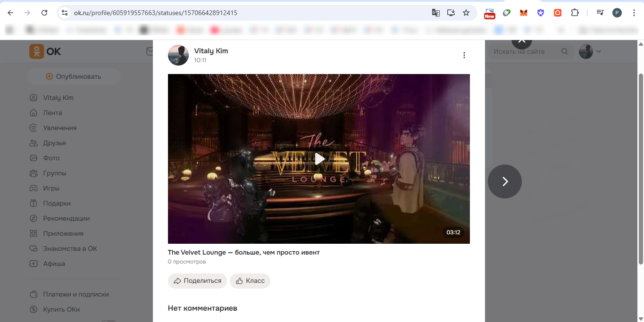
Task: Click the site information icon in the address bar
Action: pyautogui.click(x=65, y=13)
